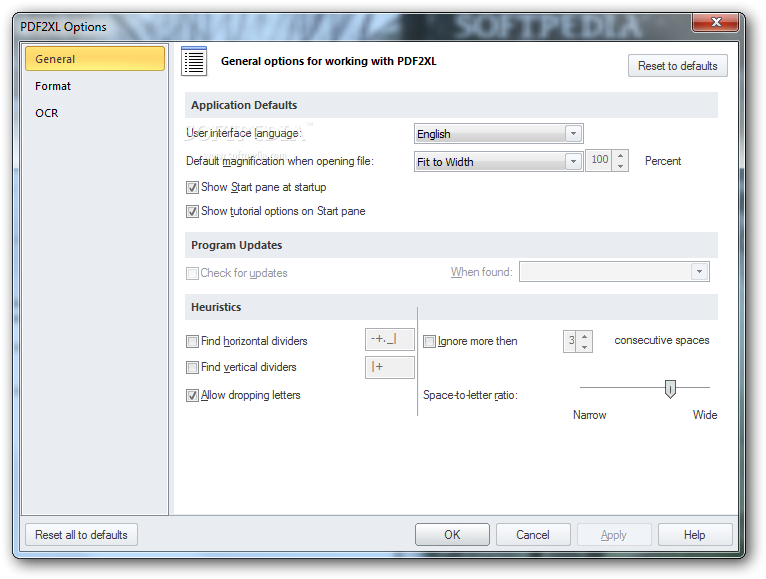Confirm settings with OK button
The height and width of the screenshot is (579, 766).
tap(452, 535)
